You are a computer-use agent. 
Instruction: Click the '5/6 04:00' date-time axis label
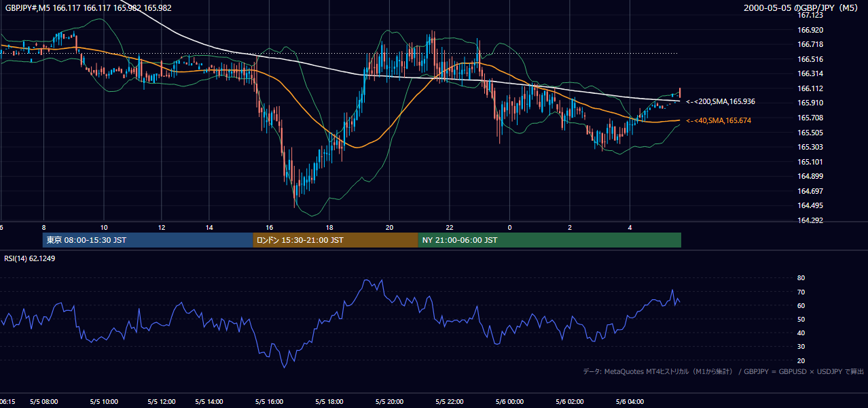tap(630, 401)
